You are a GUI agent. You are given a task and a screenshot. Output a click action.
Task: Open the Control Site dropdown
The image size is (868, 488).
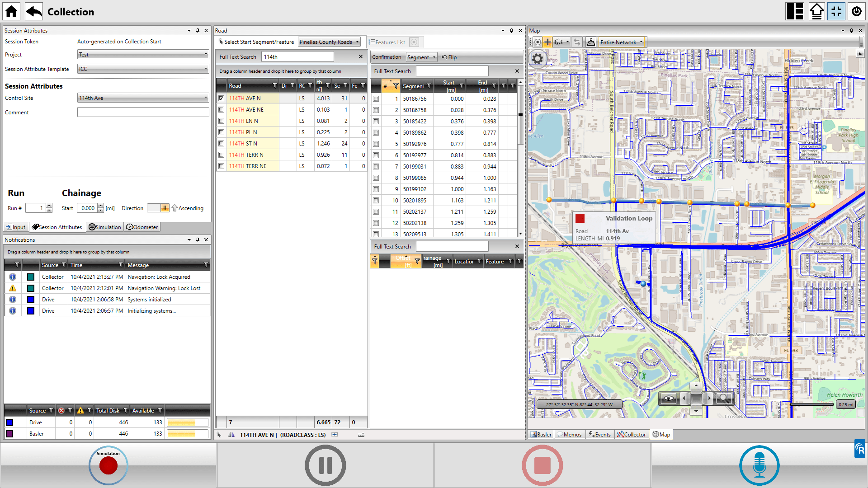pyautogui.click(x=143, y=98)
